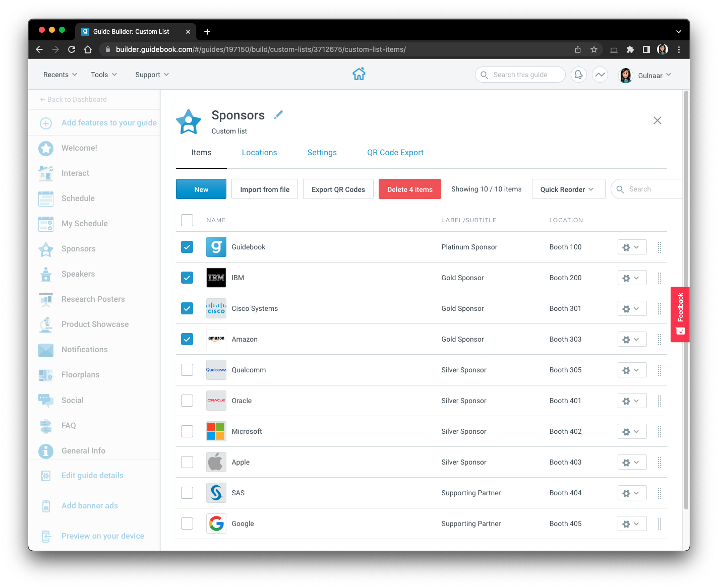718x588 pixels.
Task: Toggle the select-all checkbox in header
Action: point(187,220)
